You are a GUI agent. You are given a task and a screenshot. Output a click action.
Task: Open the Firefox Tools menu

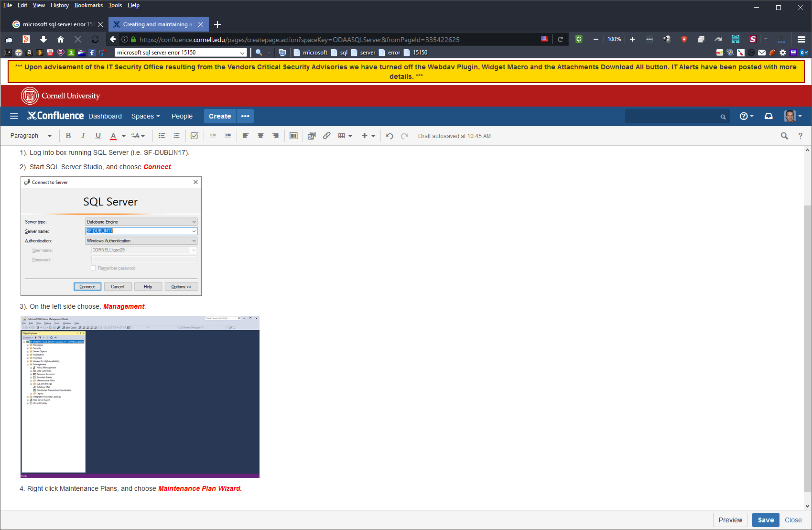coord(115,5)
